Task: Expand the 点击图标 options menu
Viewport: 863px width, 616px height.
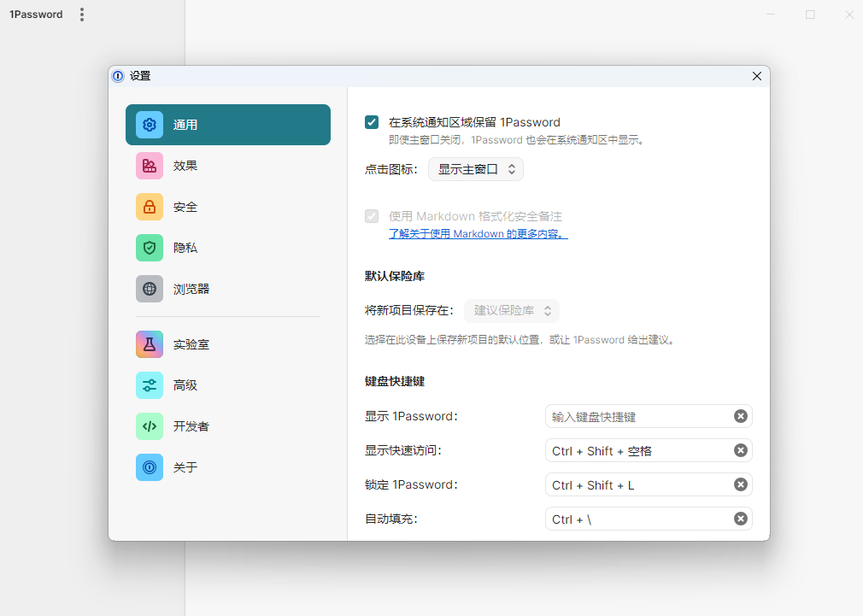Action: (x=475, y=169)
